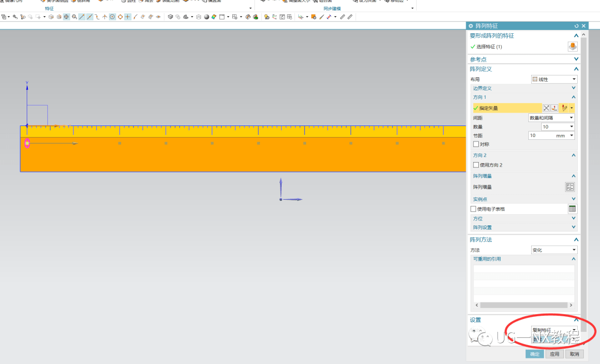Click the reusable references horizontal scrollbar
Screen dimensions: 600x364
click(x=524, y=305)
